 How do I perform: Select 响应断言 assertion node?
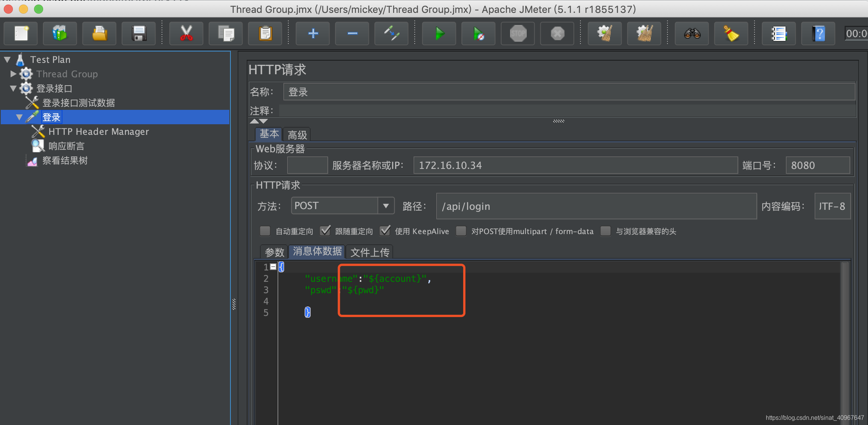tap(66, 146)
